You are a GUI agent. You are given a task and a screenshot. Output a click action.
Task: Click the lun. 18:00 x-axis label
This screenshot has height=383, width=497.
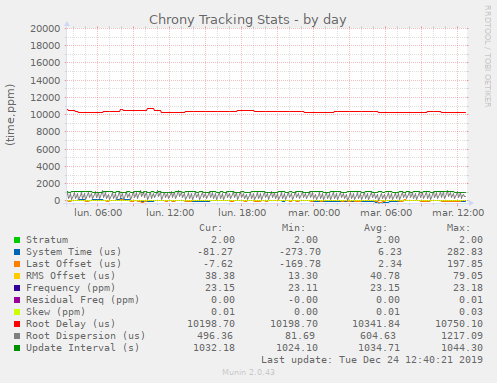point(242,213)
